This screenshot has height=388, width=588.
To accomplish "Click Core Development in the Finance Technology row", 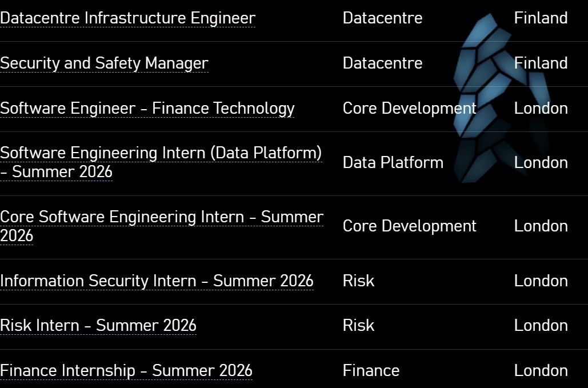I will (409, 109).
